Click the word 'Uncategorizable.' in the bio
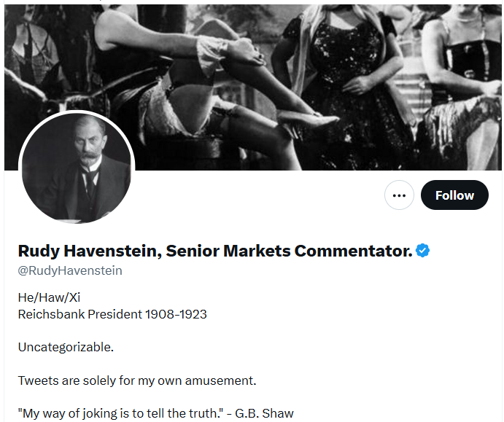Image resolution: width=504 pixels, height=422 pixels. point(66,347)
